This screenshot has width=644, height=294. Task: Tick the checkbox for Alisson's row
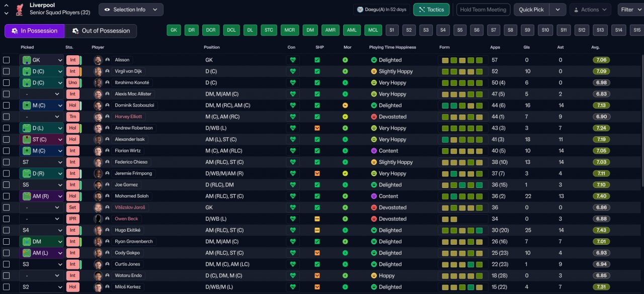(6, 60)
